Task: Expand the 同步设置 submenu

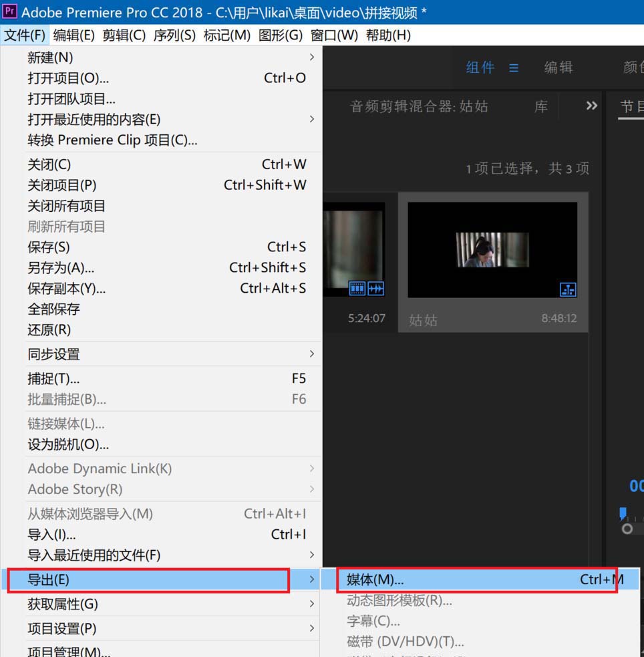Action: click(x=162, y=354)
